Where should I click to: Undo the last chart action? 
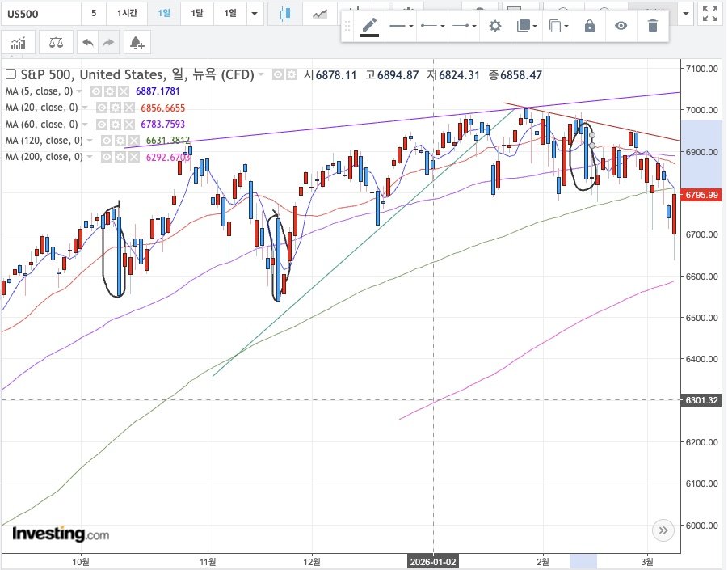pyautogui.click(x=88, y=43)
